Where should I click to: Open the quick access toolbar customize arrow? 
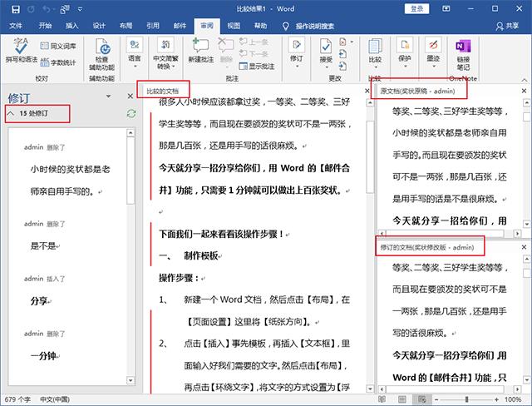(80, 9)
